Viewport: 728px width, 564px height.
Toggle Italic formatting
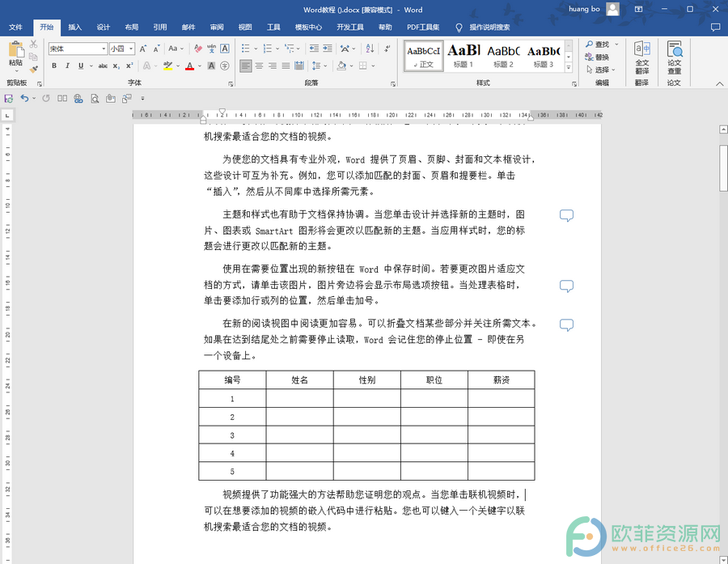[x=67, y=66]
